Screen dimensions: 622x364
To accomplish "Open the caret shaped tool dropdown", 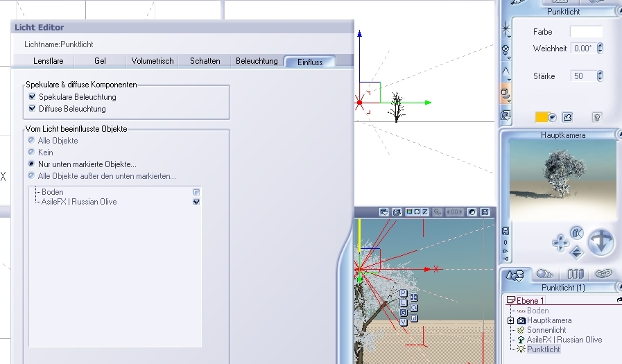I will [506, 72].
